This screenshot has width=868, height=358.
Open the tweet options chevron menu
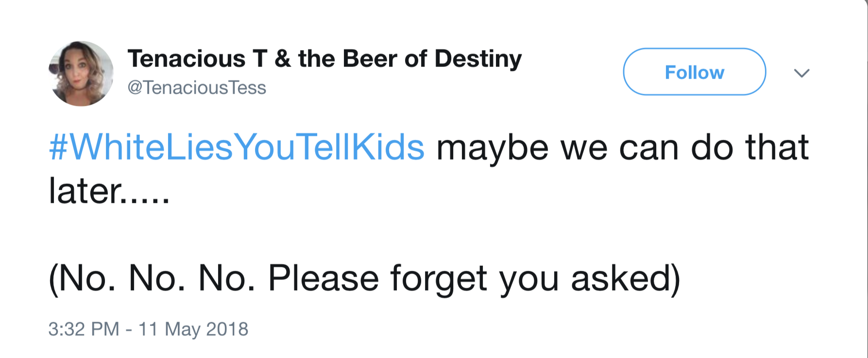[x=801, y=73]
